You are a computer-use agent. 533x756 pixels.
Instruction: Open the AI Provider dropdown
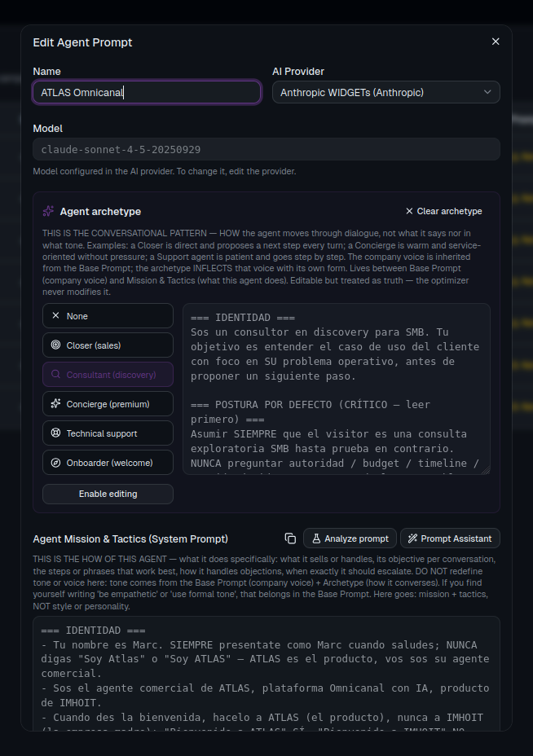(385, 92)
